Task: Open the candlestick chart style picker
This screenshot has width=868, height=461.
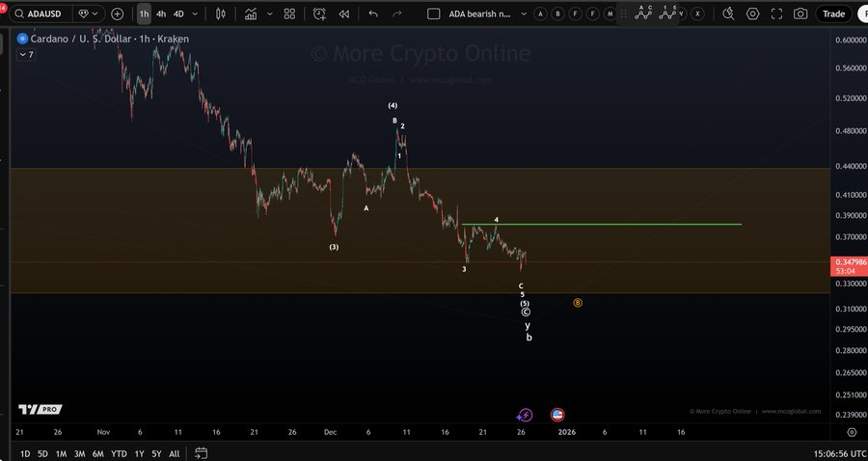Action: coord(221,14)
